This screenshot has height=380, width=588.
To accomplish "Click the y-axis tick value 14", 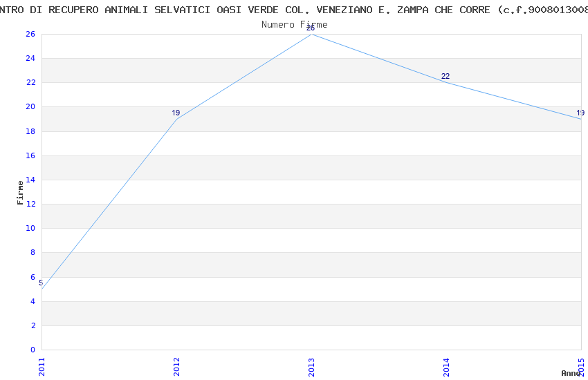I will click(30, 180).
